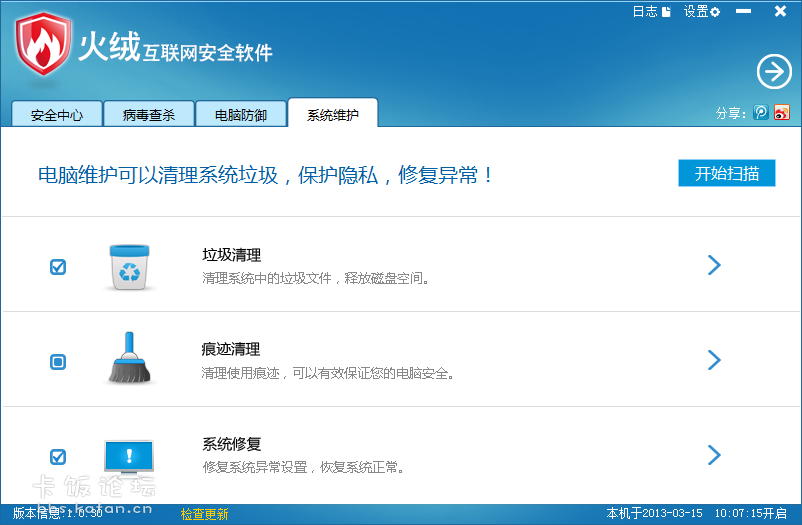Click the monitor icon for 系统修复

pyautogui.click(x=130, y=456)
